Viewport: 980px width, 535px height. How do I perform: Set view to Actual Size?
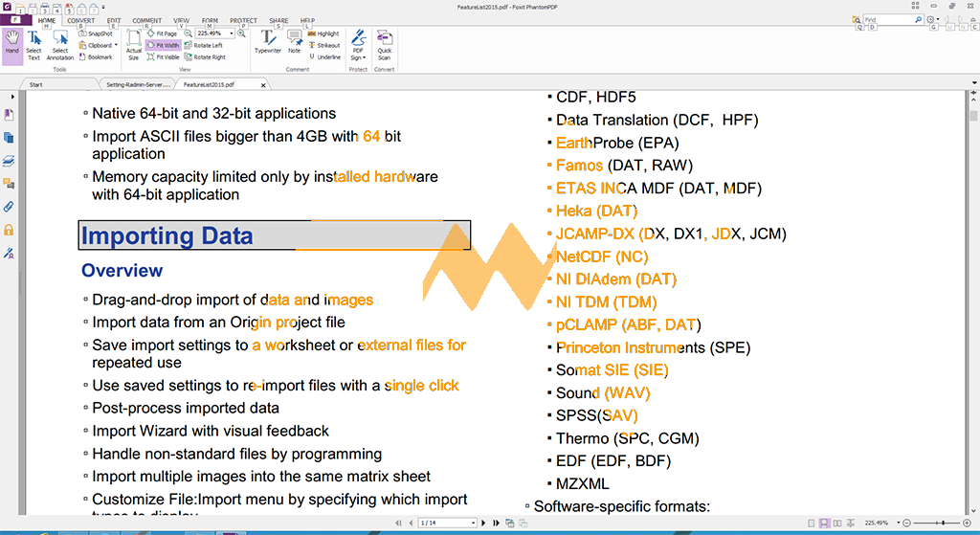pos(134,46)
